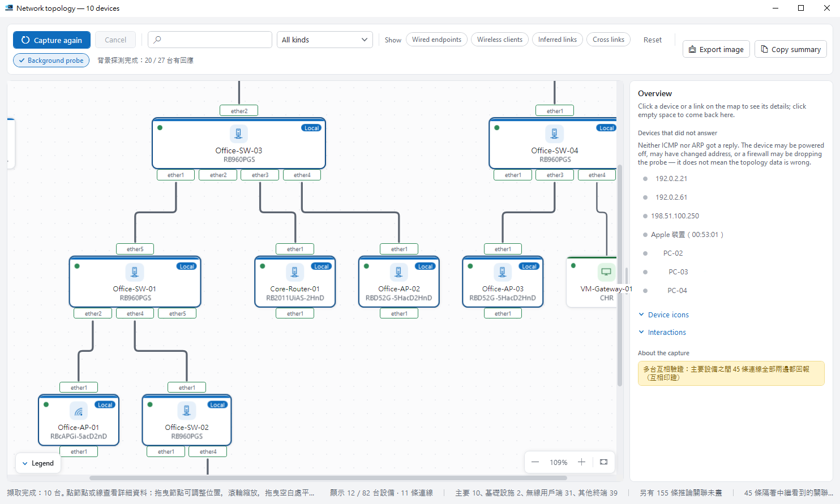Select the PC-03 list entry
Screen dimensions: 840x504
coord(678,272)
